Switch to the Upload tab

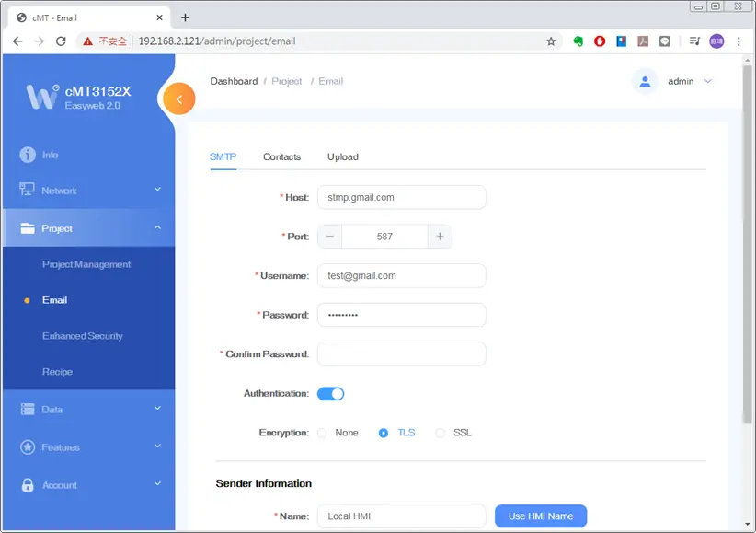(343, 156)
